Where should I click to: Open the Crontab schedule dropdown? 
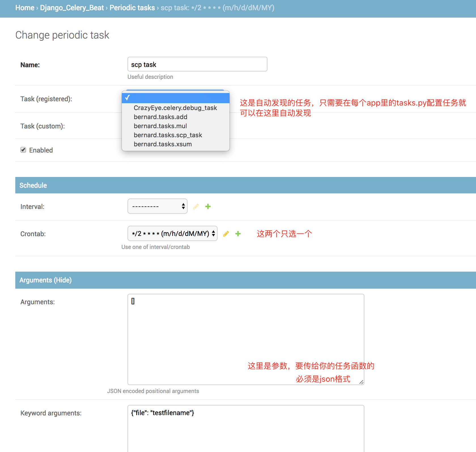172,234
